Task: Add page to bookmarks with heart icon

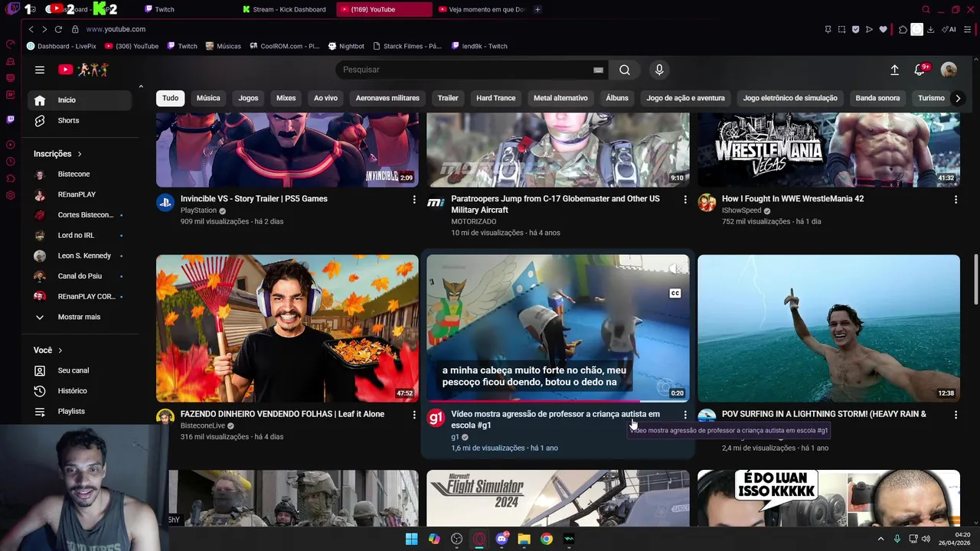Action: (x=883, y=29)
